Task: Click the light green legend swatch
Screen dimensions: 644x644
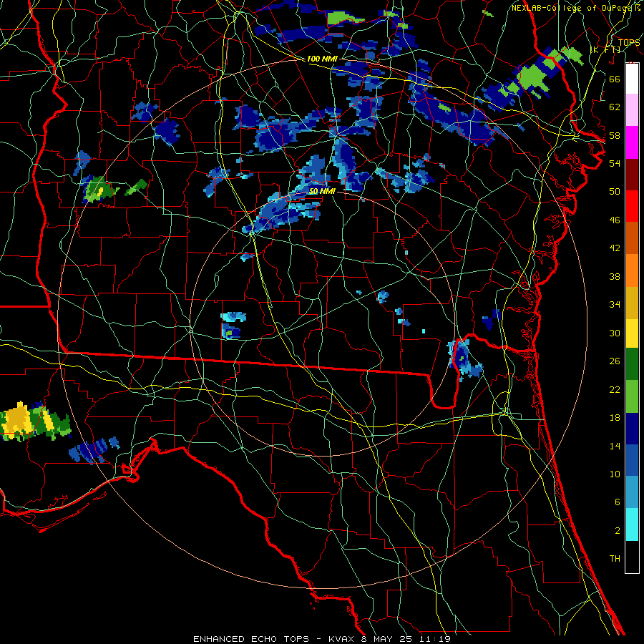Action: (632, 397)
